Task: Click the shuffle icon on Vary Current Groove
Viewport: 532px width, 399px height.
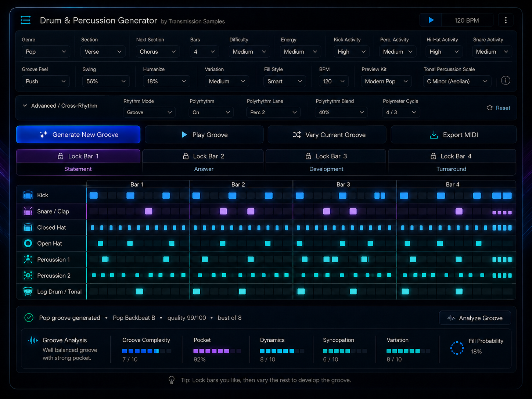Action: [x=297, y=135]
